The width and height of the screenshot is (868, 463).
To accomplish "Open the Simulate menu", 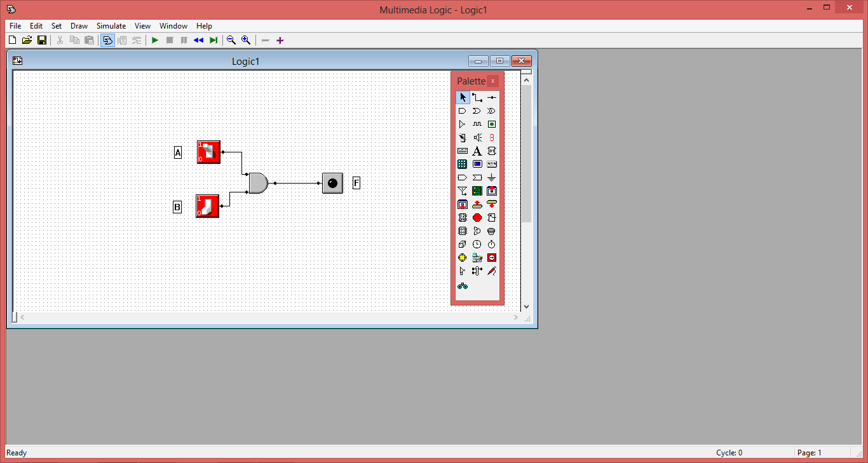I will 111,26.
